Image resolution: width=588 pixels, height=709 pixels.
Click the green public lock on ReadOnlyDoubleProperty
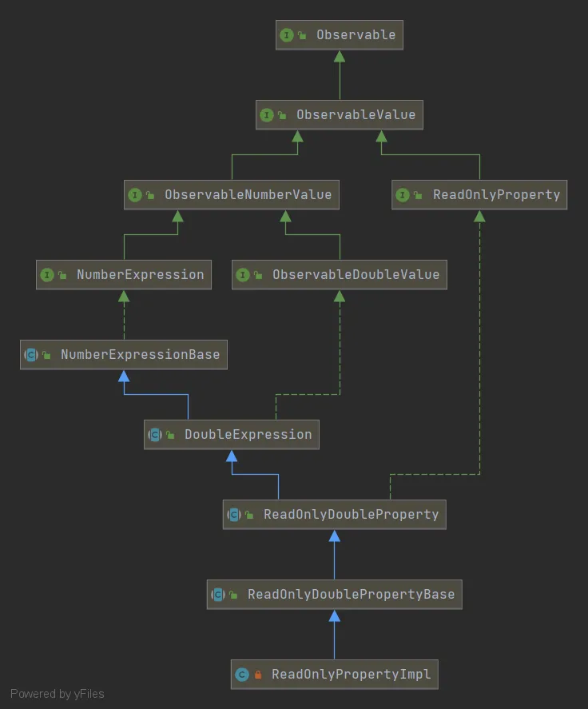(x=249, y=516)
